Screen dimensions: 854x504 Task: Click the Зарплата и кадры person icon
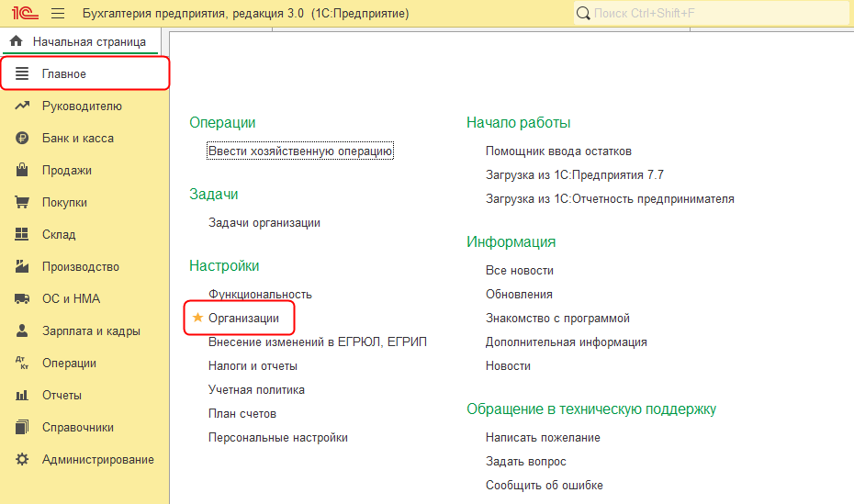click(x=22, y=330)
